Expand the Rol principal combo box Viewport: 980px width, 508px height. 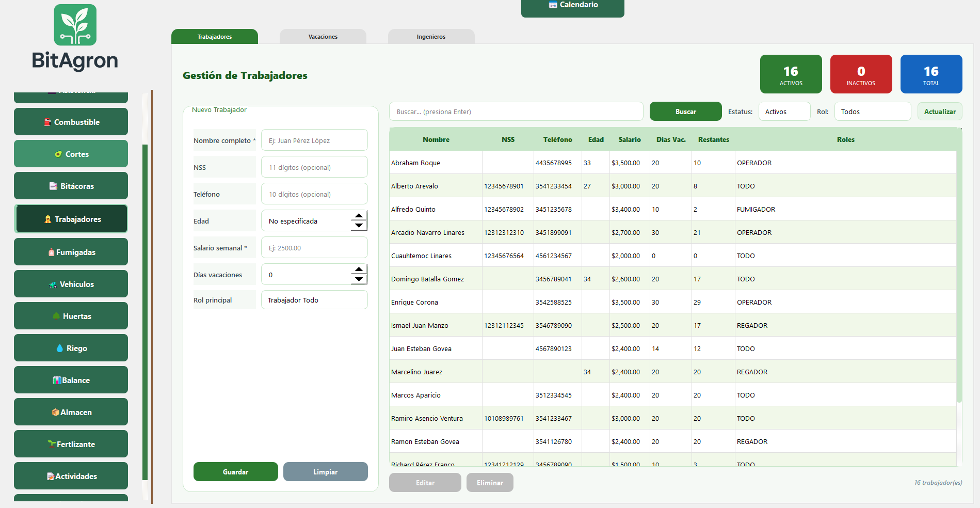click(x=314, y=300)
